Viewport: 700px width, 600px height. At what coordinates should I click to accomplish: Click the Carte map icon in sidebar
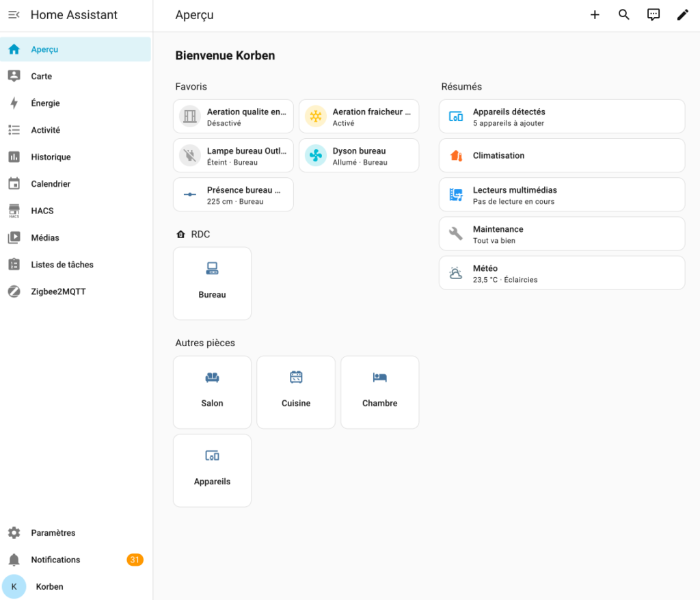point(14,76)
